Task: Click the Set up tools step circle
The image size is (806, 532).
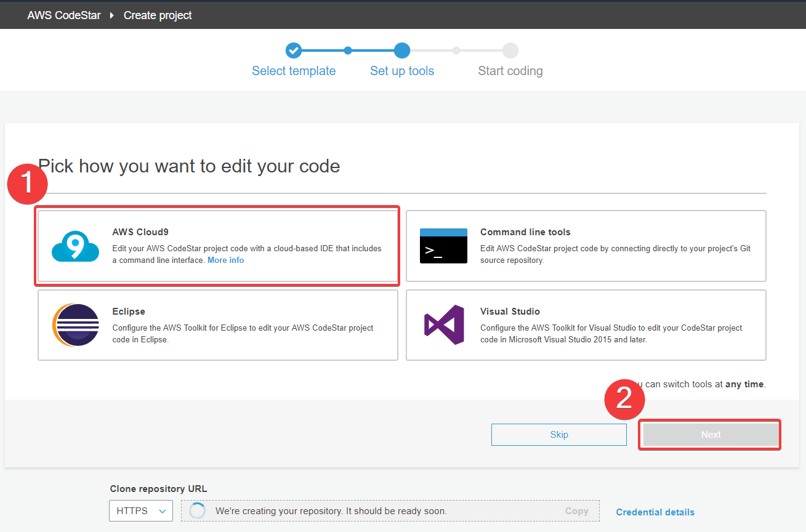Action: pos(402,50)
